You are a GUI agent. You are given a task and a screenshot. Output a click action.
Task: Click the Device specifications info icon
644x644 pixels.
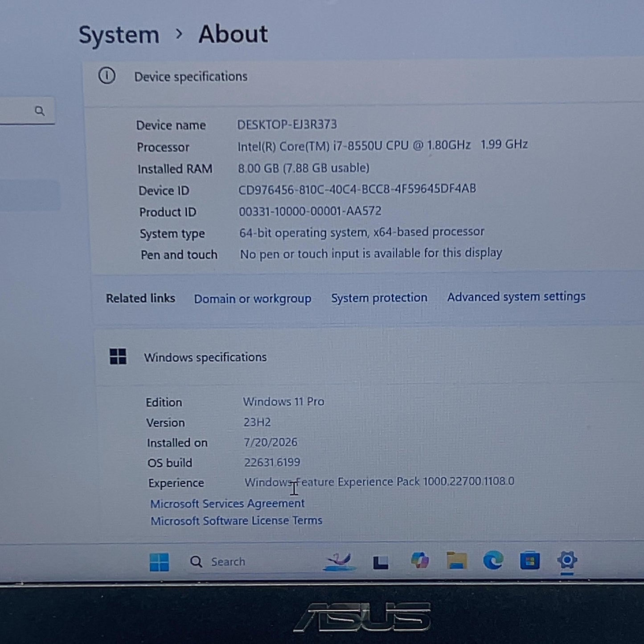click(107, 76)
